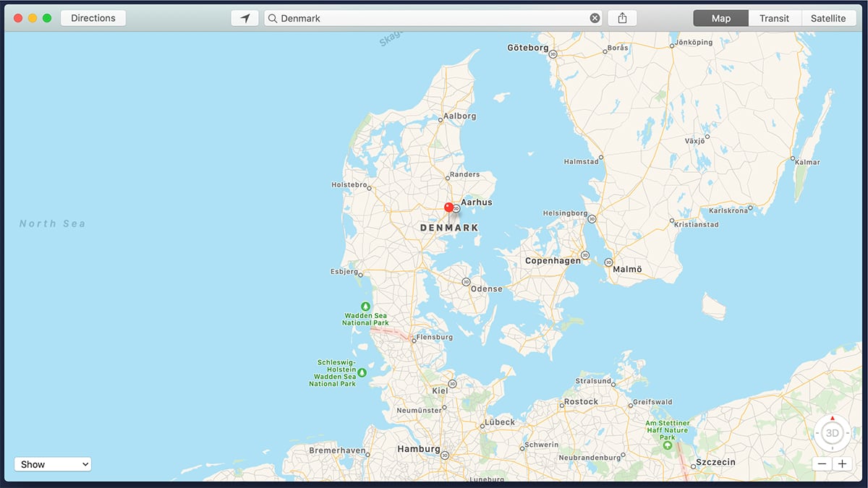Screen dimensions: 868x488
Task: Zoom out with the minus button
Action: 821,464
